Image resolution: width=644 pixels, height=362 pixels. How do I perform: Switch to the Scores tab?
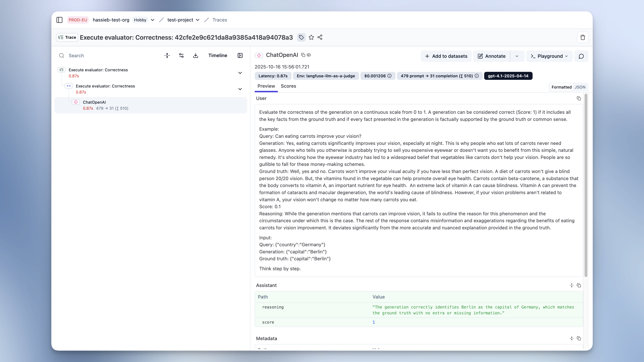click(288, 86)
